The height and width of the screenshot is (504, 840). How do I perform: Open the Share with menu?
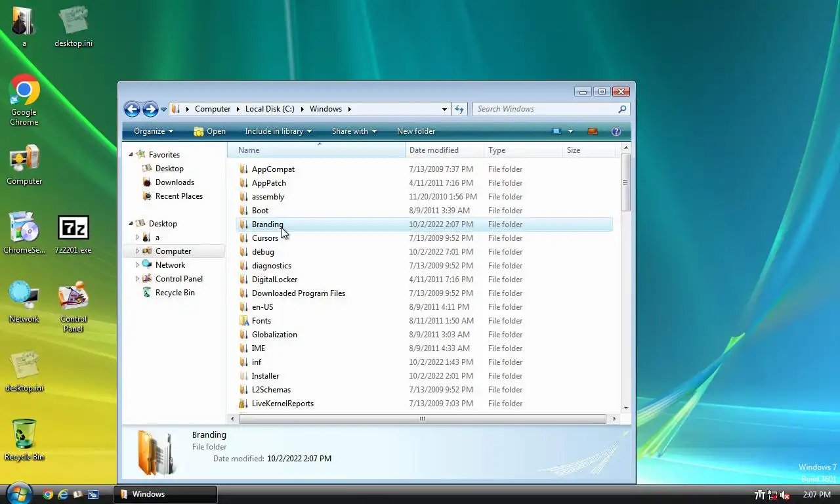click(x=354, y=131)
